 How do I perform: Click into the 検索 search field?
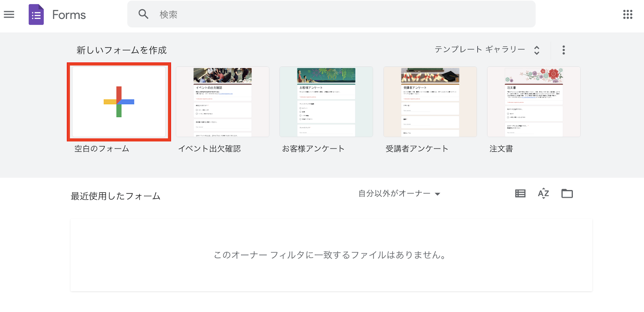[x=331, y=14]
